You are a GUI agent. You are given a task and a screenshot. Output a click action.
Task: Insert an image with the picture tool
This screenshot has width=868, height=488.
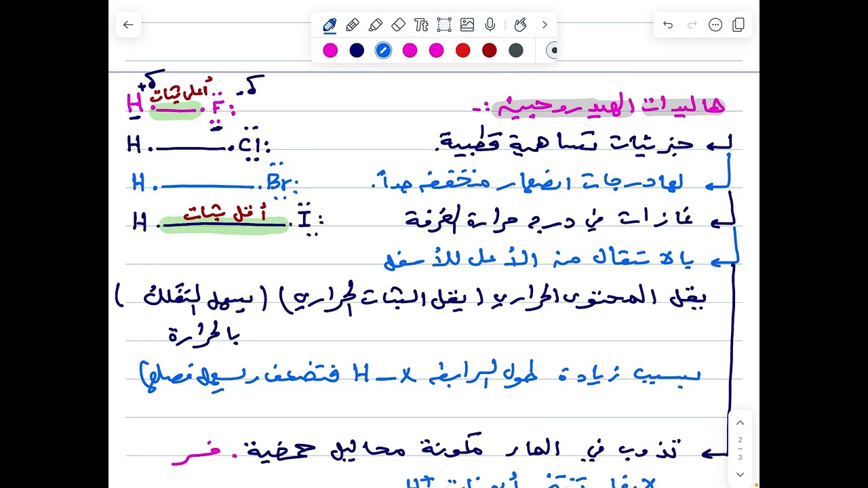click(x=467, y=25)
